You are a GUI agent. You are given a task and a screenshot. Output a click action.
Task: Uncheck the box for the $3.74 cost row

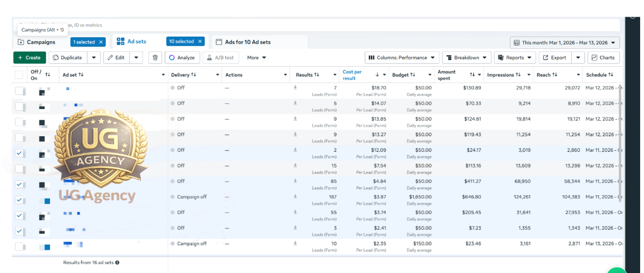pos(19,215)
